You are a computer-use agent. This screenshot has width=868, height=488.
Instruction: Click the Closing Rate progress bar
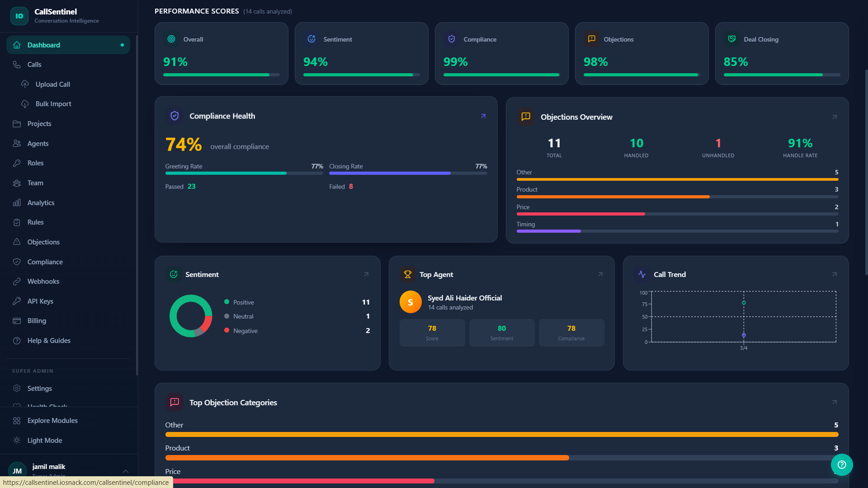[x=408, y=173]
